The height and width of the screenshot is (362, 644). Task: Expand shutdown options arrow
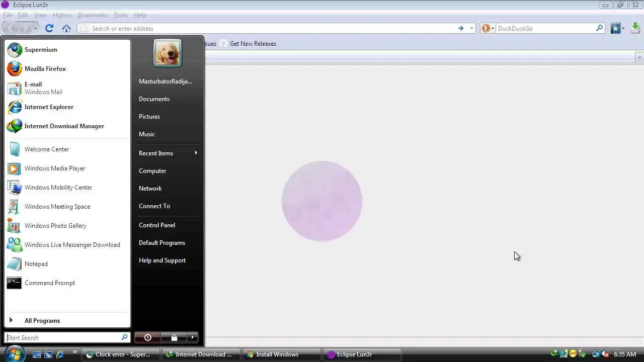click(x=193, y=337)
